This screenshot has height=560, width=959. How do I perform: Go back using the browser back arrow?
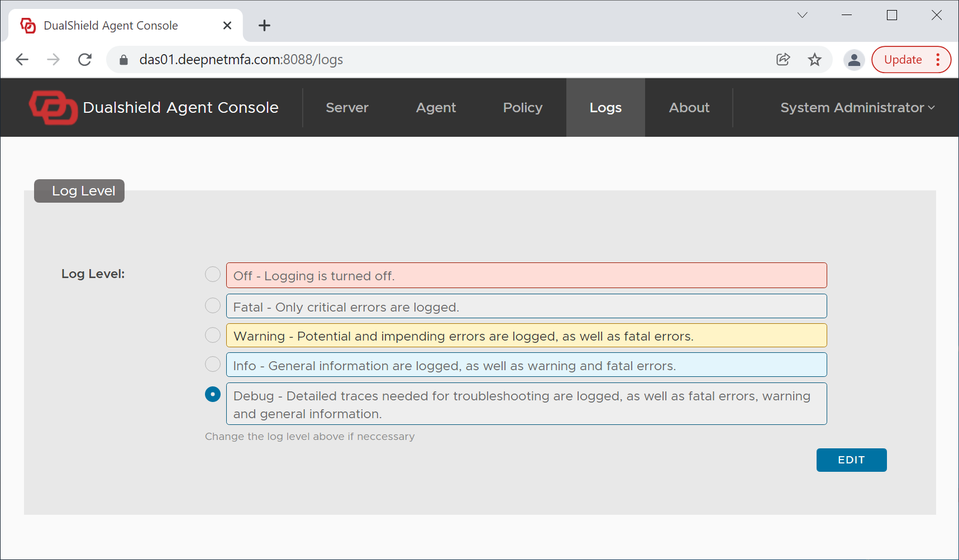pos(22,60)
